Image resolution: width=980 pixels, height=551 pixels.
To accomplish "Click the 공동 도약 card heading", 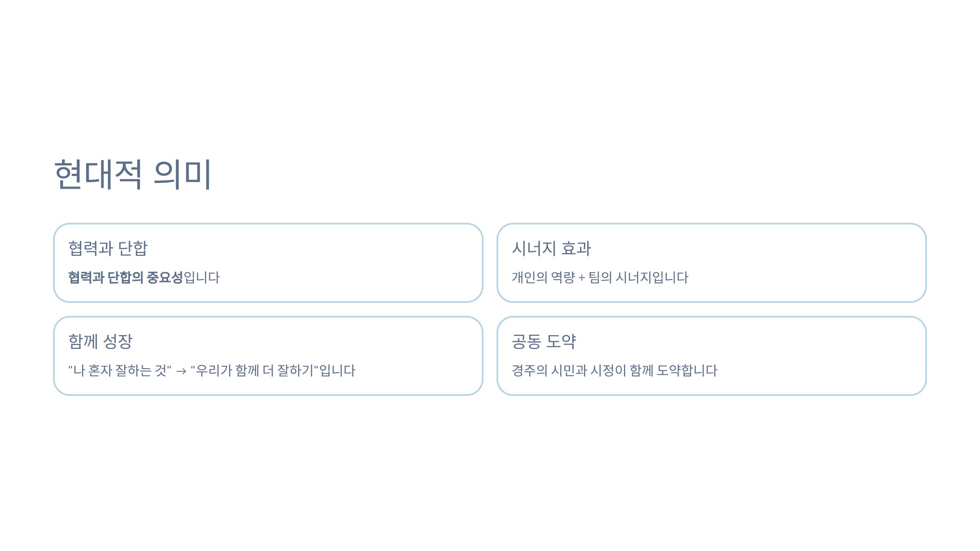I will (x=543, y=341).
